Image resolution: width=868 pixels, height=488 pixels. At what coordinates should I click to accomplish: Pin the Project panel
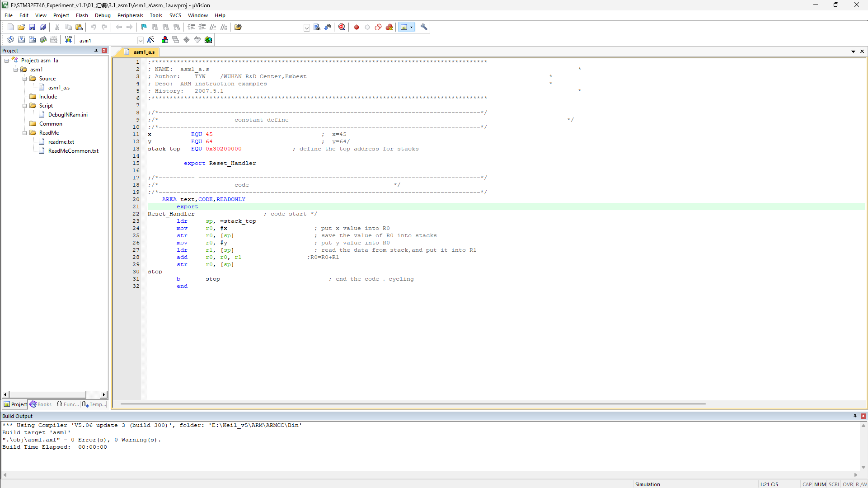click(x=96, y=51)
